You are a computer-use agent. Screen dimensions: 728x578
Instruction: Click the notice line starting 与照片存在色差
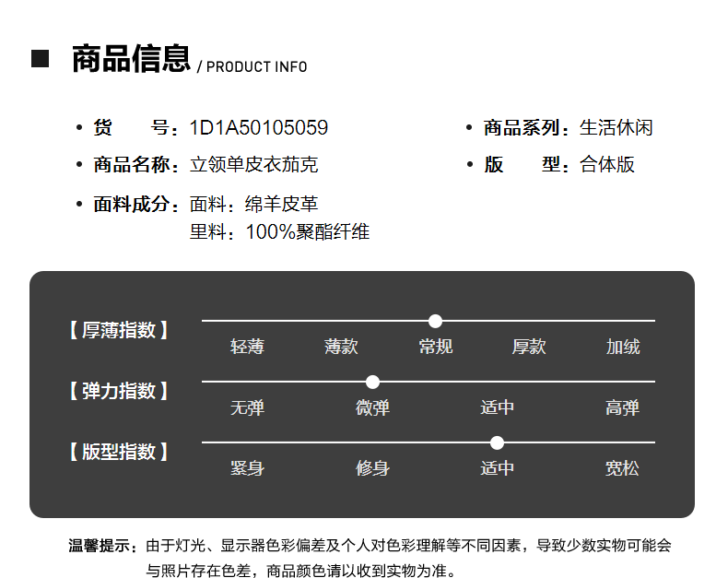tap(301, 570)
